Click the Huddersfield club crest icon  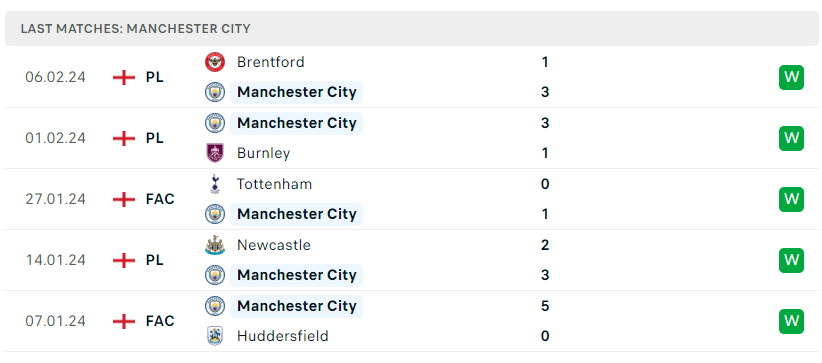(x=214, y=336)
